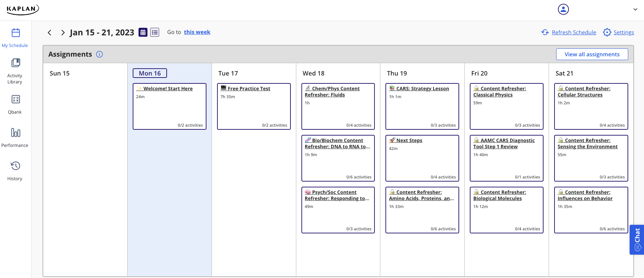Open History in the sidebar
Screen dimensions: 644x278
[15, 166]
